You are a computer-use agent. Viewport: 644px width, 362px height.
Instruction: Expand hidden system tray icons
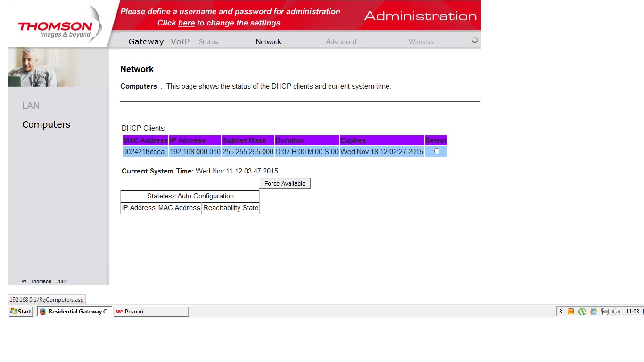coord(561,311)
